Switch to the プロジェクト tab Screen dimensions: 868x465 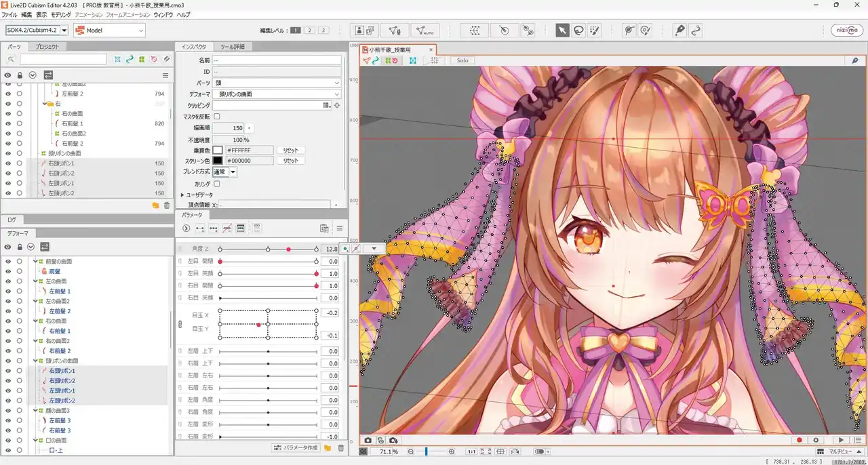click(47, 47)
